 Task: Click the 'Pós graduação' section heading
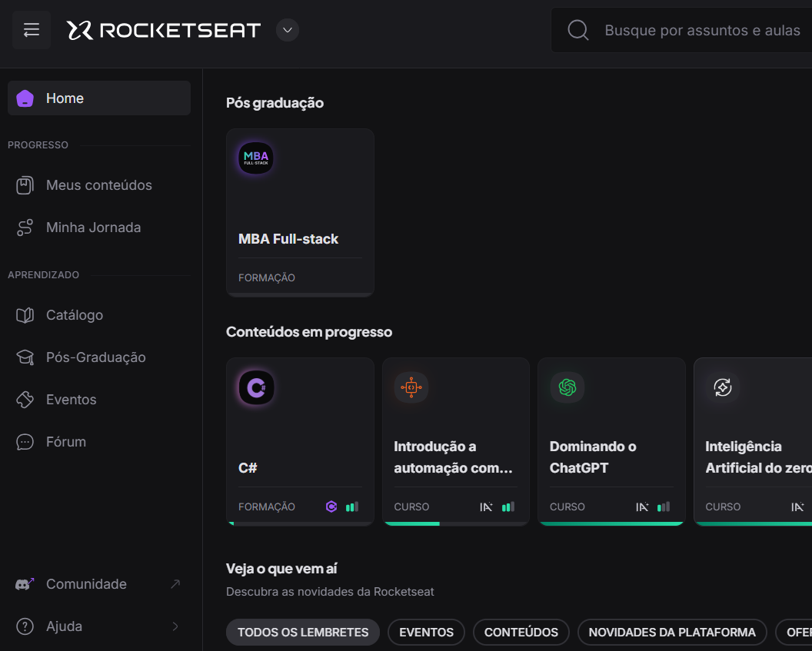(275, 103)
